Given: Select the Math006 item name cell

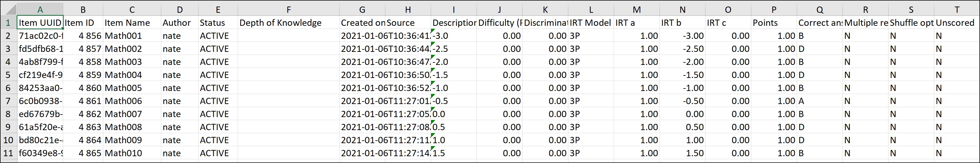Looking at the screenshot, I should pyautogui.click(x=132, y=101).
